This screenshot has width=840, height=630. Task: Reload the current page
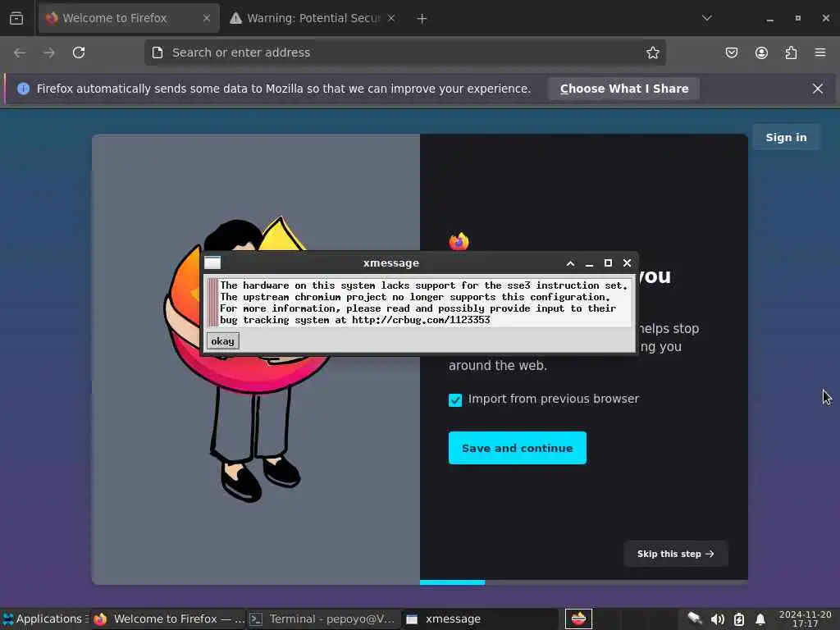point(79,52)
